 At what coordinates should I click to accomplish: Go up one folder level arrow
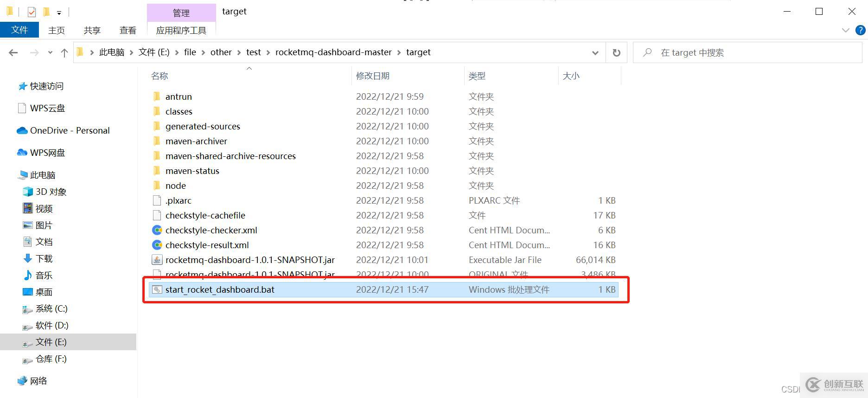(64, 52)
